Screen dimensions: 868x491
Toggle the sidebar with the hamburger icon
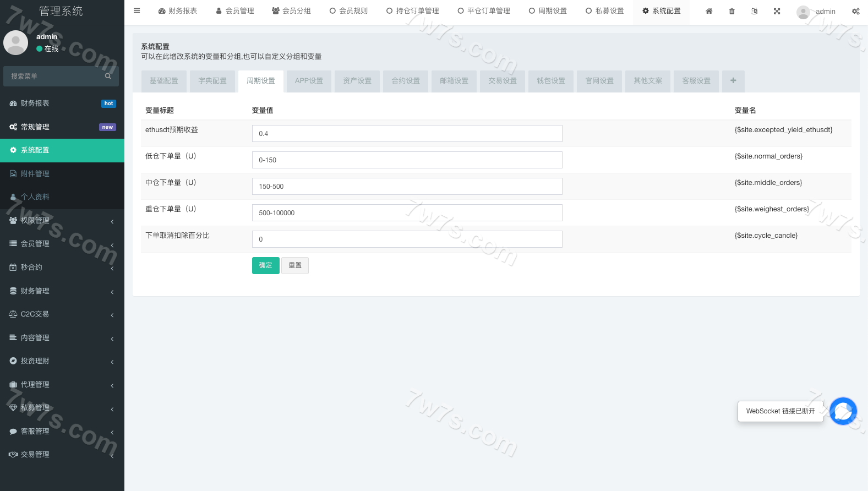[137, 11]
